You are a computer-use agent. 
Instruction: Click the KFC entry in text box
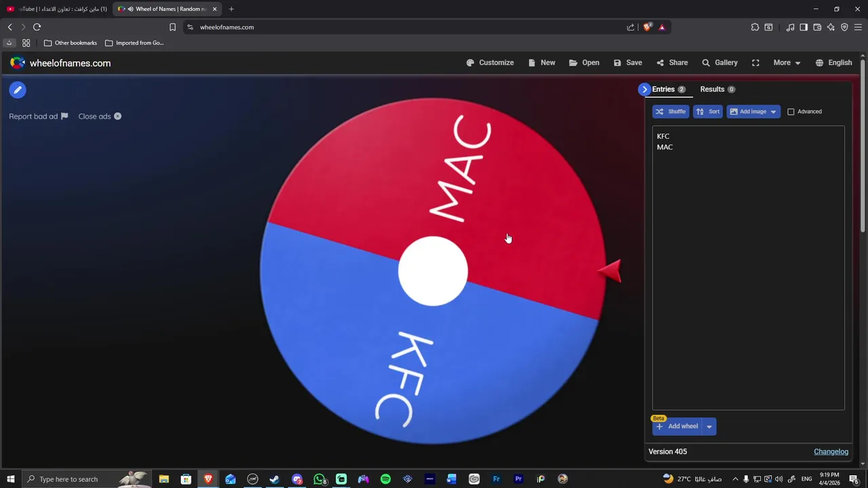point(663,136)
